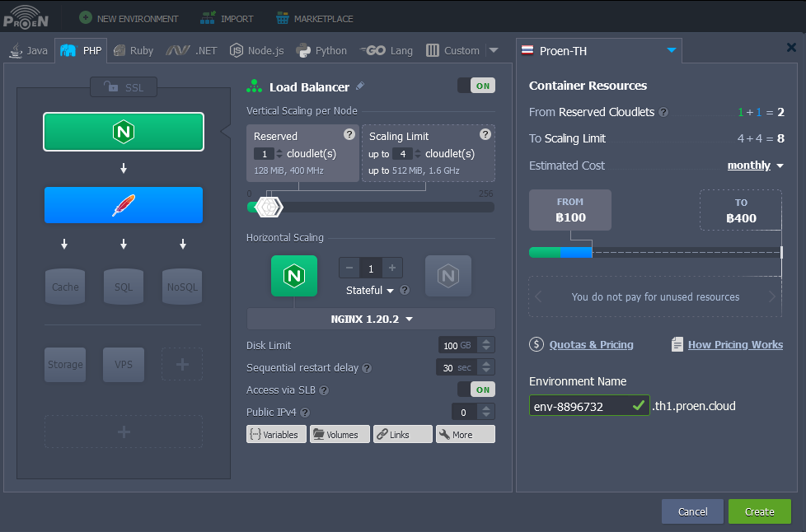Open the Stateful scaling mode dropdown

tap(370, 290)
